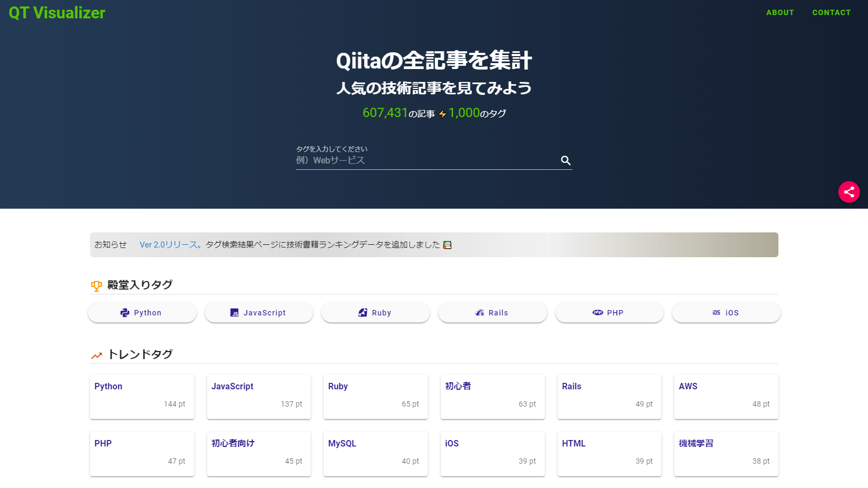Image resolution: width=868 pixels, height=488 pixels.
Task: Open the JavaScript trend card with 137 pt
Action: coord(259,396)
